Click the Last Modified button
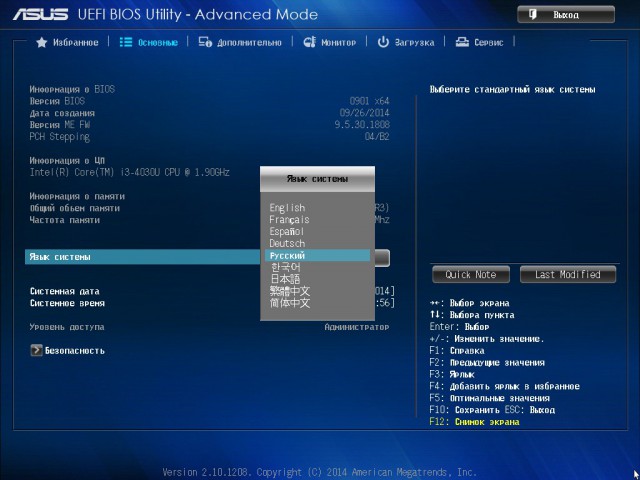Screen dimensions: 640x480 point(568,274)
